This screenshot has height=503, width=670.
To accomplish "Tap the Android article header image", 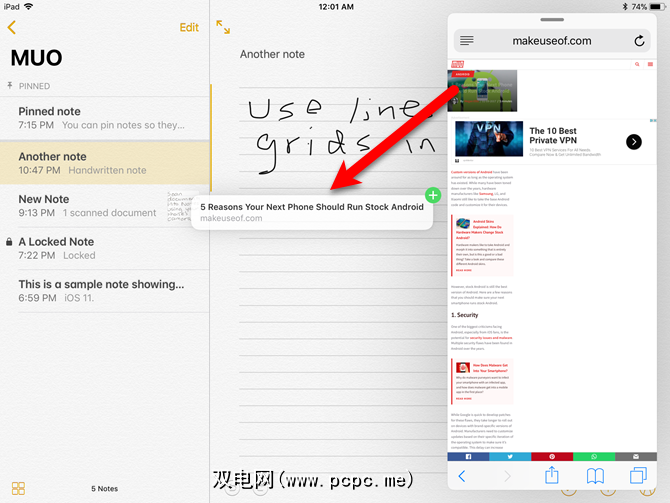I will click(482, 91).
